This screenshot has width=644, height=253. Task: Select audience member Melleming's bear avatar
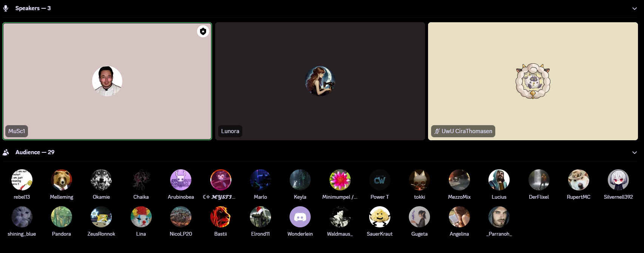click(62, 180)
